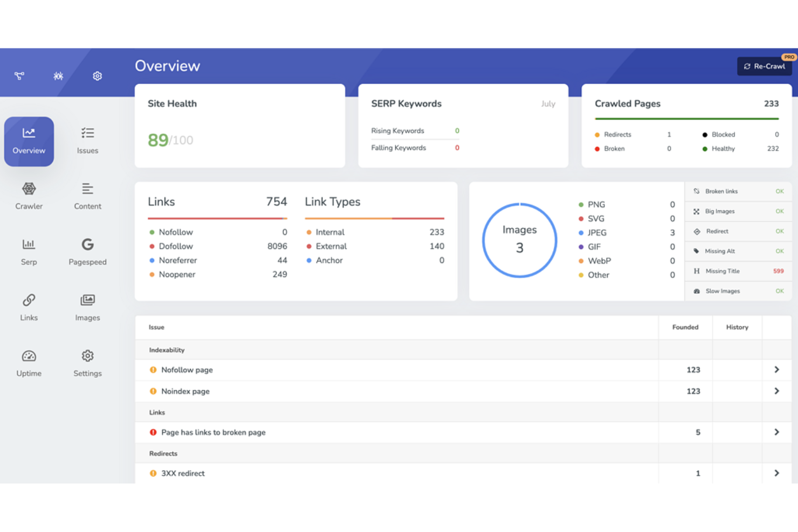
Task: Click the Images picture icon in sidebar
Action: (x=87, y=300)
